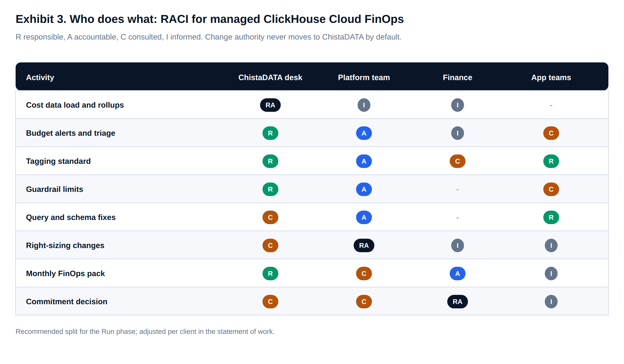Click Finance I badge for Right-sizing changes
The width and height of the screenshot is (624, 364).
click(457, 245)
